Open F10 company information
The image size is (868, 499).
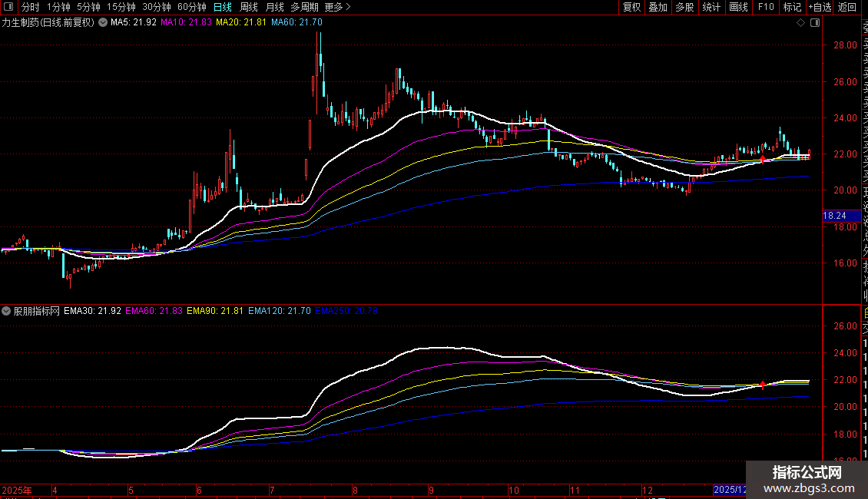[x=766, y=7]
